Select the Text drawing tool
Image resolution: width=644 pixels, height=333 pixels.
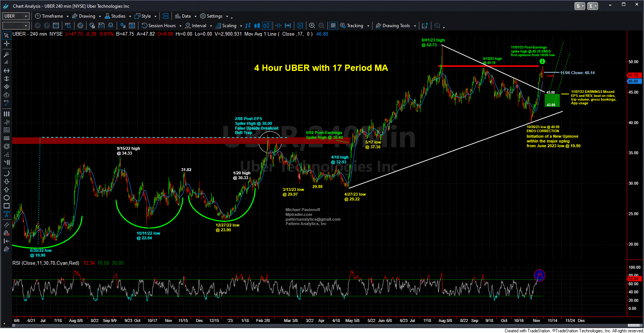pyautogui.click(x=6, y=214)
